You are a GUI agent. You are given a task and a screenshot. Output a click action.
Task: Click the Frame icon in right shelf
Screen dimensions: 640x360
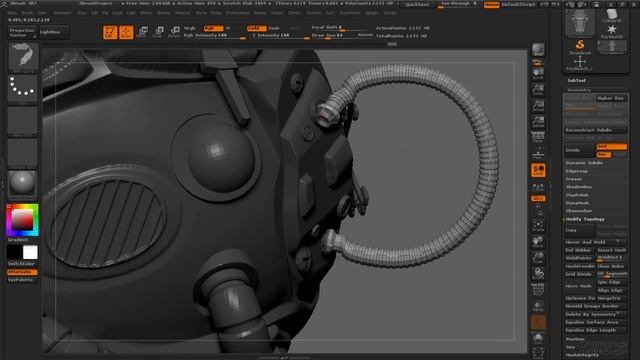tap(538, 226)
